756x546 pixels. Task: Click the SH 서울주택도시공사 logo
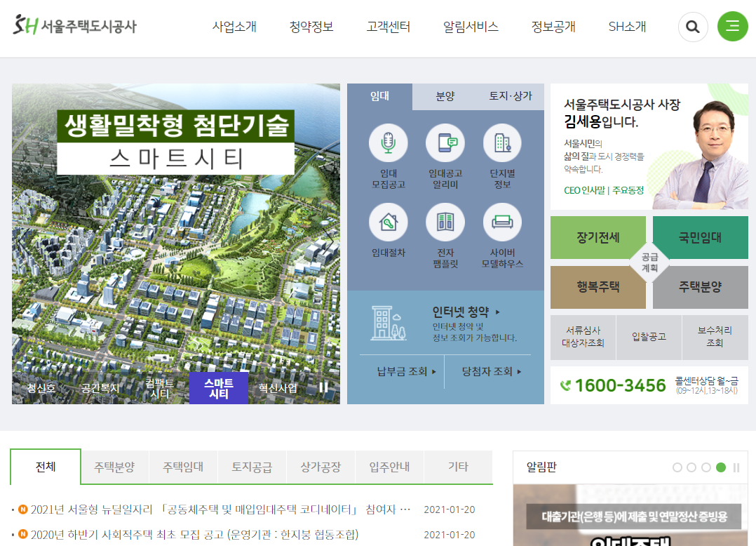pyautogui.click(x=75, y=25)
